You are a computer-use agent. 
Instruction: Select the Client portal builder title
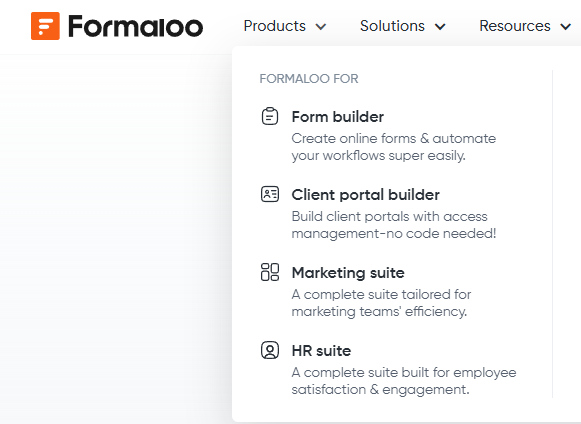[x=365, y=195]
